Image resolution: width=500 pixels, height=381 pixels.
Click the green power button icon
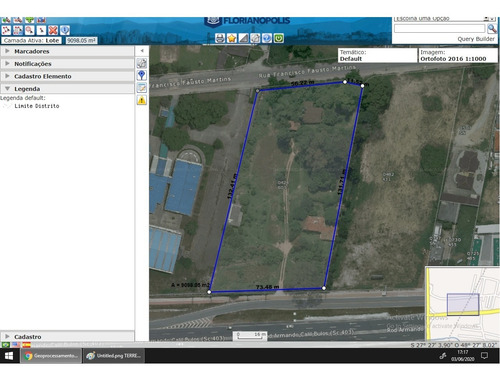tap(279, 38)
